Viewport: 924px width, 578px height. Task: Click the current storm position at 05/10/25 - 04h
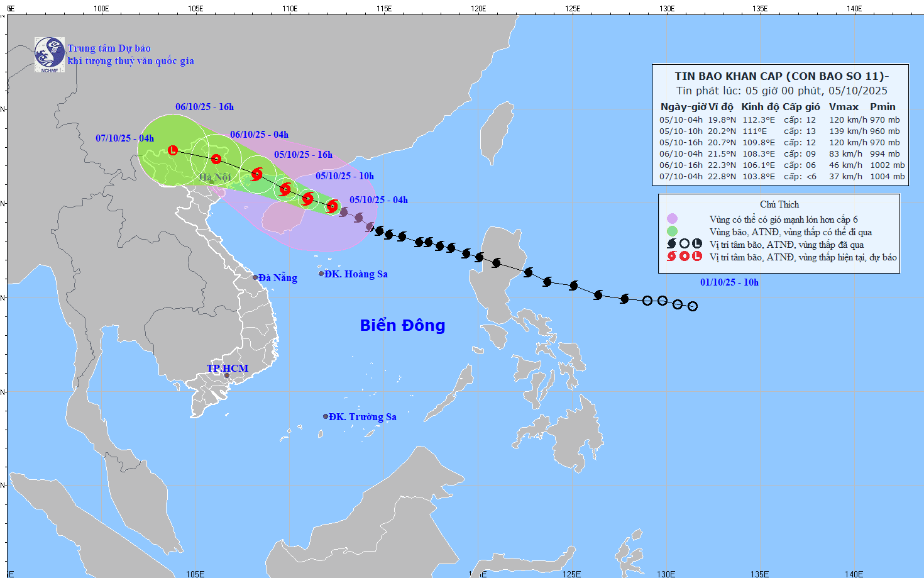pos(333,206)
